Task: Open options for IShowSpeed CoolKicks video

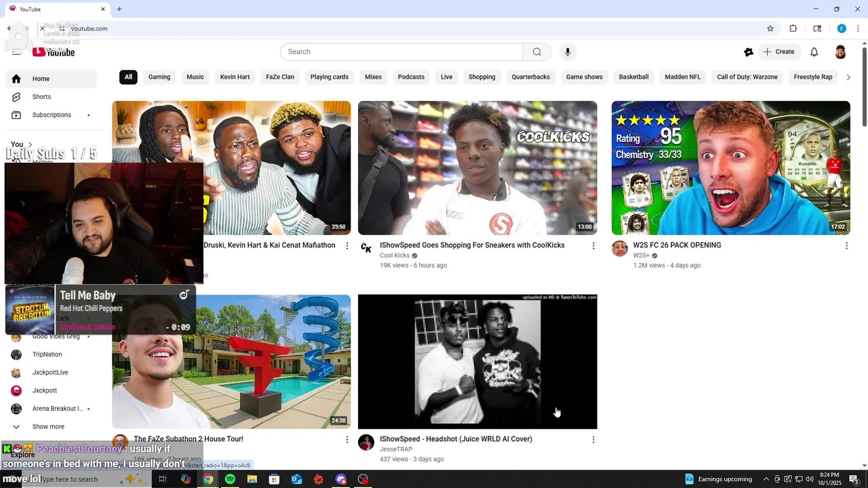Action: (x=593, y=246)
